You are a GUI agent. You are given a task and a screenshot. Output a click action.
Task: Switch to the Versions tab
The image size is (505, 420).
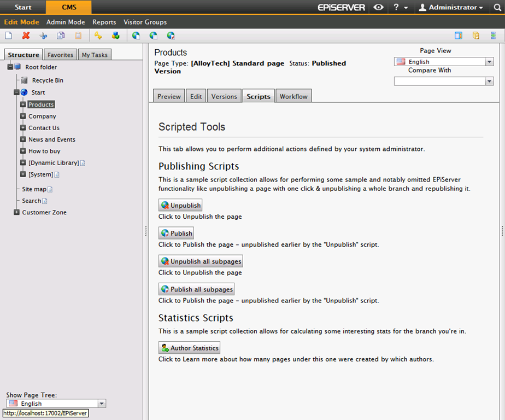pos(224,96)
